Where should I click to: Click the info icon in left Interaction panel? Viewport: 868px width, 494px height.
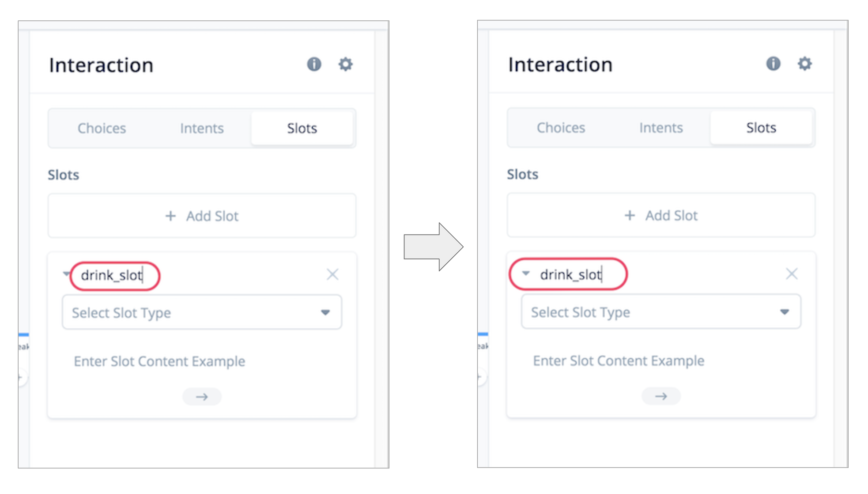click(314, 65)
